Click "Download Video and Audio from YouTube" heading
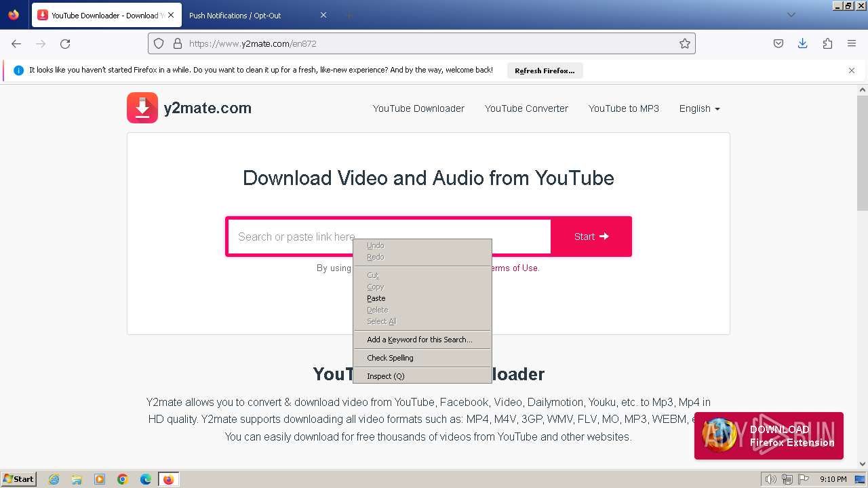This screenshot has width=868, height=488. point(429,178)
